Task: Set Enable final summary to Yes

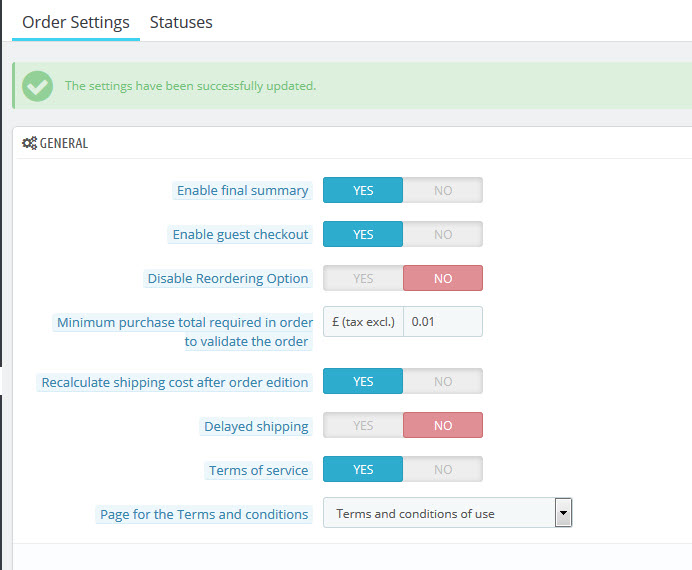Action: coord(363,190)
